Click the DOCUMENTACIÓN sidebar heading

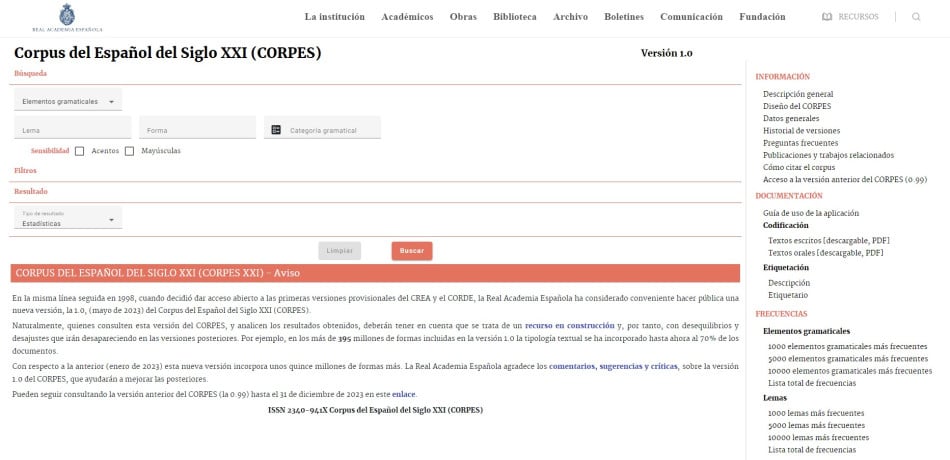tap(789, 196)
